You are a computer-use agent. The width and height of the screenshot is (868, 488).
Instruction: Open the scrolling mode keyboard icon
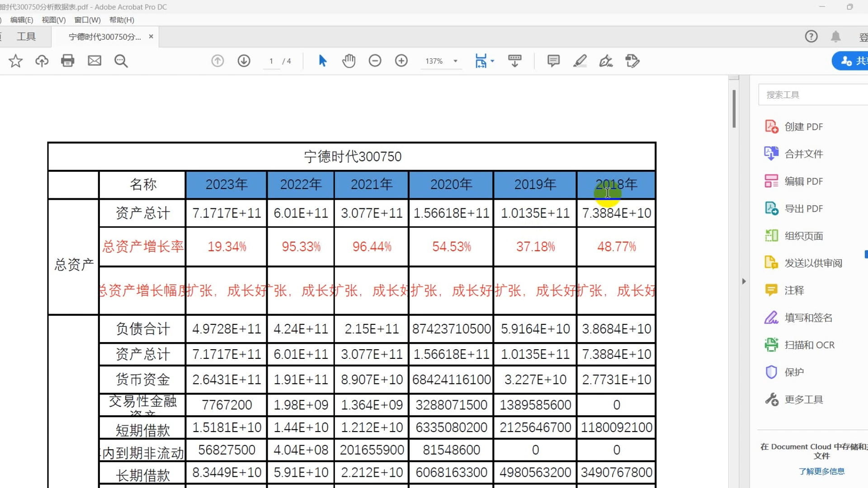[515, 61]
